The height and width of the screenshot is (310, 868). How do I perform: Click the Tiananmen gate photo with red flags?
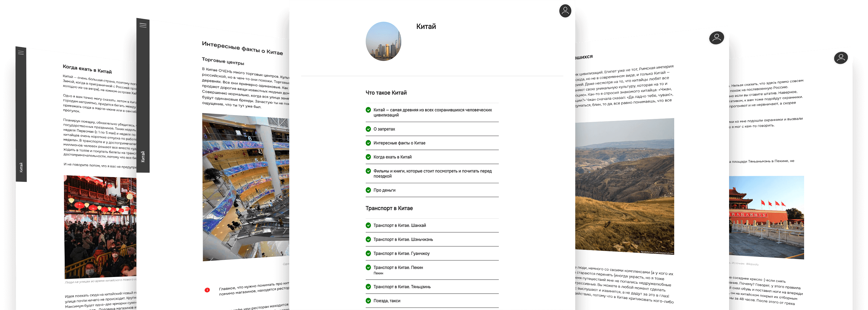pyautogui.click(x=766, y=218)
